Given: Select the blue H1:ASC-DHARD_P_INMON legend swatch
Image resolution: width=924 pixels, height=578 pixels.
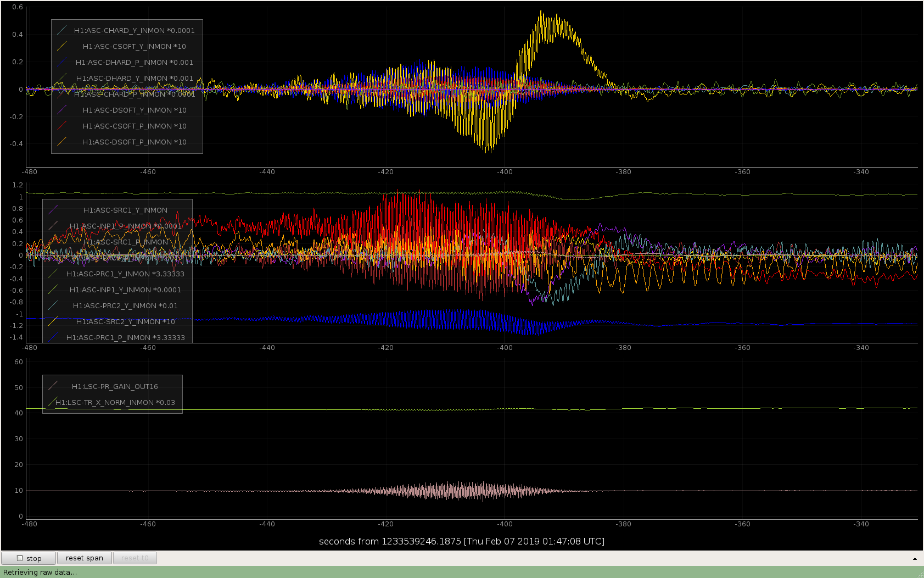Looking at the screenshot, I should click(x=62, y=62).
